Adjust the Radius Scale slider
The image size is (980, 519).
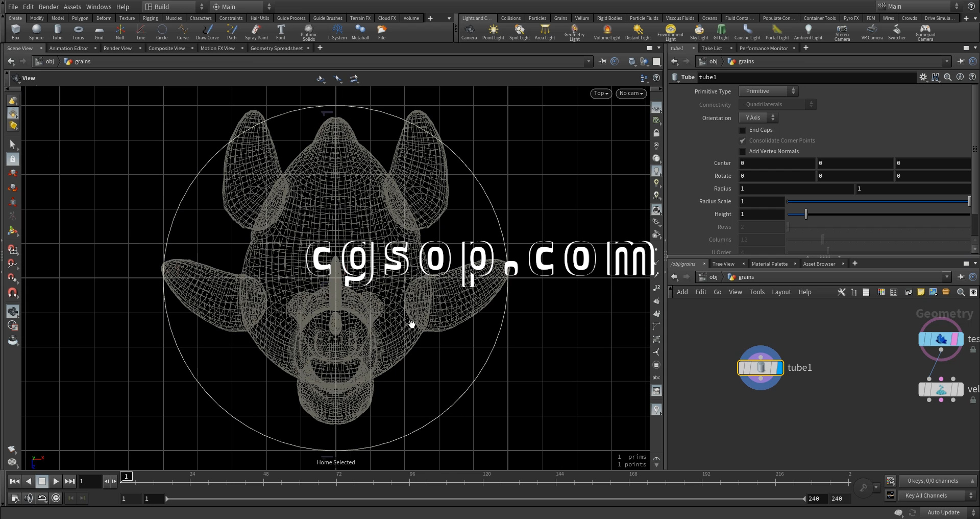click(969, 201)
